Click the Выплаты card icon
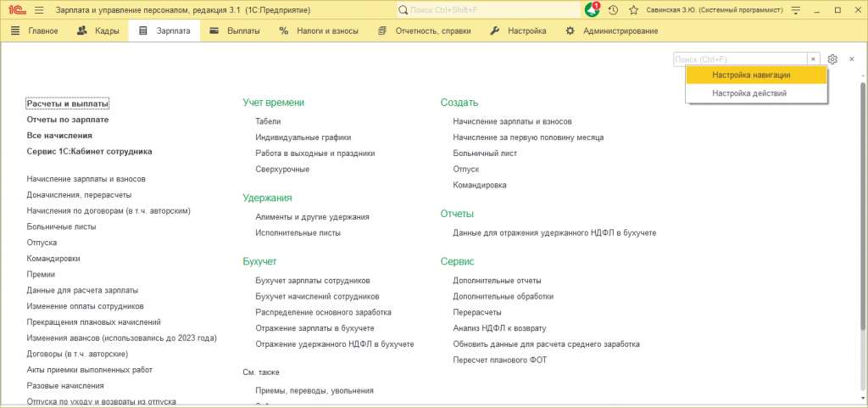 click(x=214, y=31)
